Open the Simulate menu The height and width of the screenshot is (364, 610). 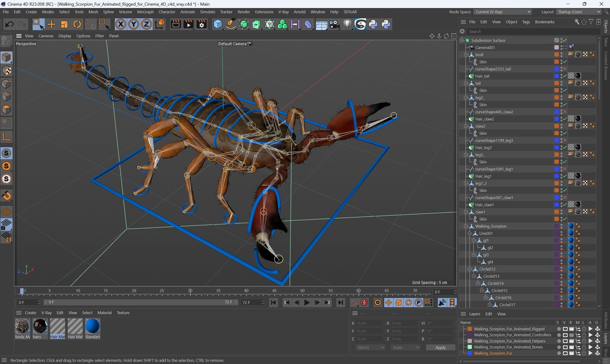coord(207,12)
